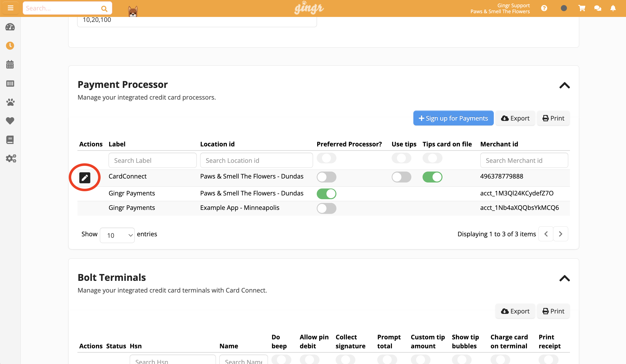Image resolution: width=626 pixels, height=364 pixels.
Task: Sort Bolt Terminals by Name column
Action: pyautogui.click(x=229, y=346)
